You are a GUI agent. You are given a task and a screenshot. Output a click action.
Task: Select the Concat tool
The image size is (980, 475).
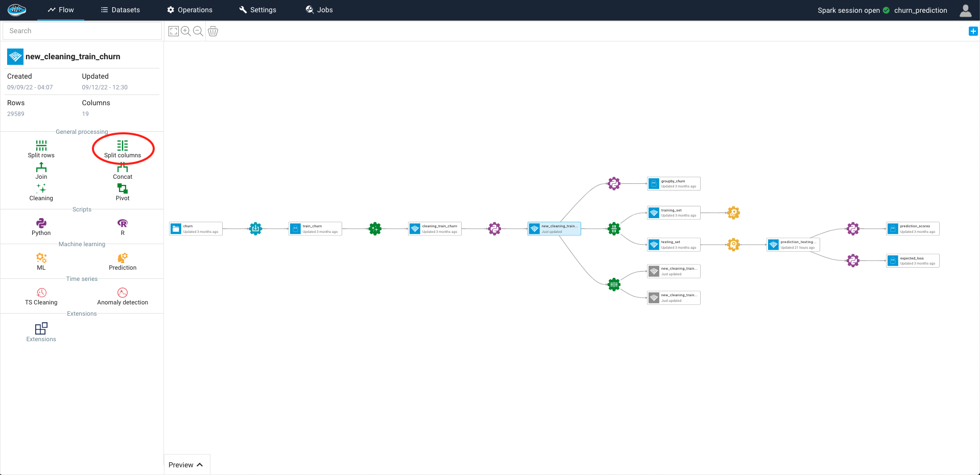coord(123,171)
